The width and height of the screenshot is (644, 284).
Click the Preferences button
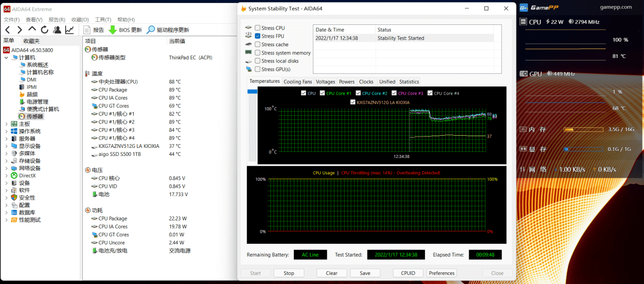441,273
